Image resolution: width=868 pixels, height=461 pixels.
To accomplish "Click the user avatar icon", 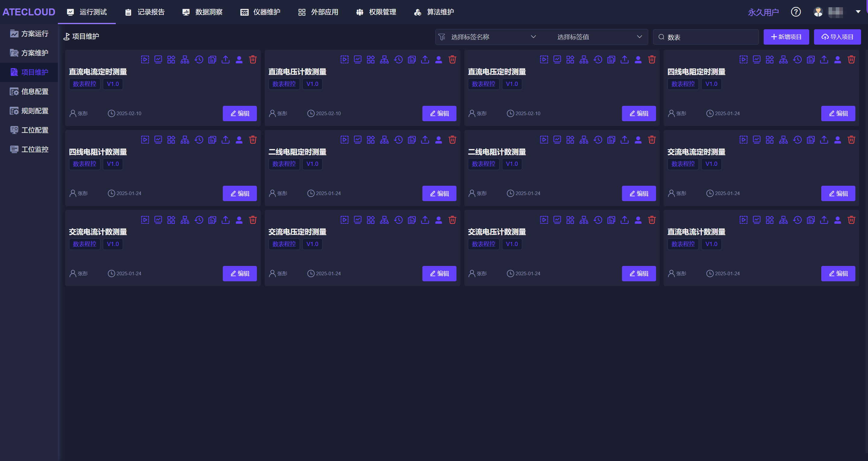I will click(818, 12).
